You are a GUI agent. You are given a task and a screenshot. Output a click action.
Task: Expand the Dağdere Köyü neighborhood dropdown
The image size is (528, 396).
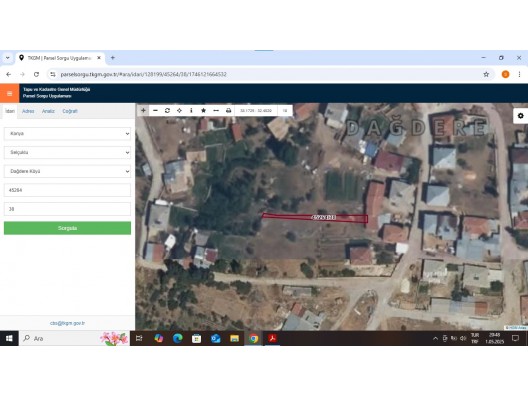pos(67,171)
